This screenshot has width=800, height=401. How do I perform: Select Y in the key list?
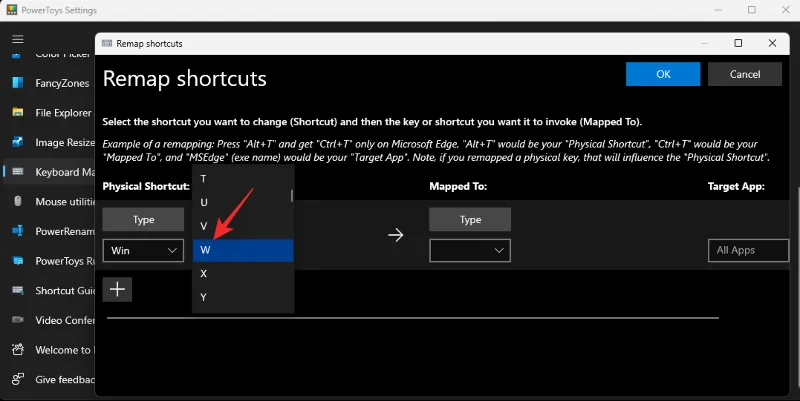tap(243, 297)
